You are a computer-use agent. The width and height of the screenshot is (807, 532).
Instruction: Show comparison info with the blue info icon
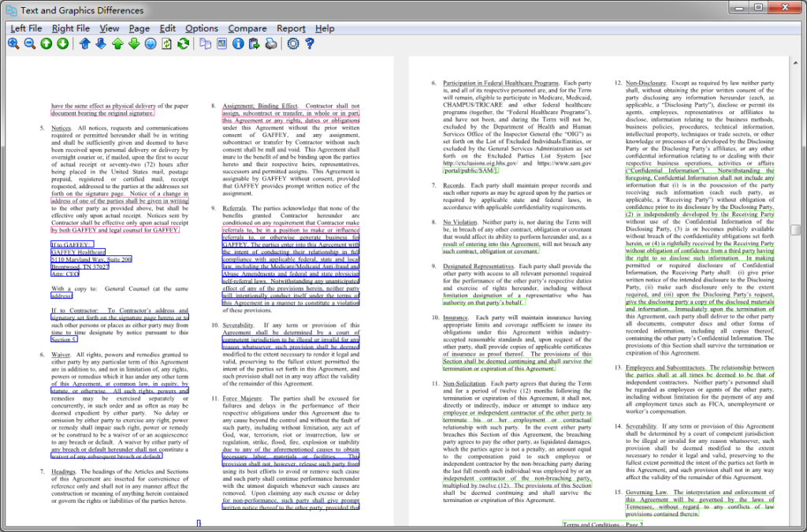(x=237, y=44)
